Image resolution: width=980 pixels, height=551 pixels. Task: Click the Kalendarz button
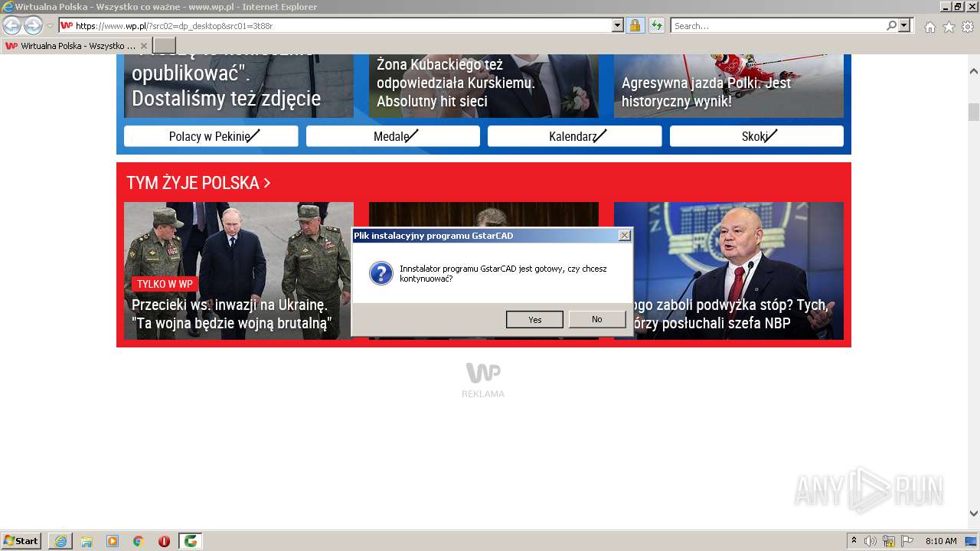tap(575, 136)
